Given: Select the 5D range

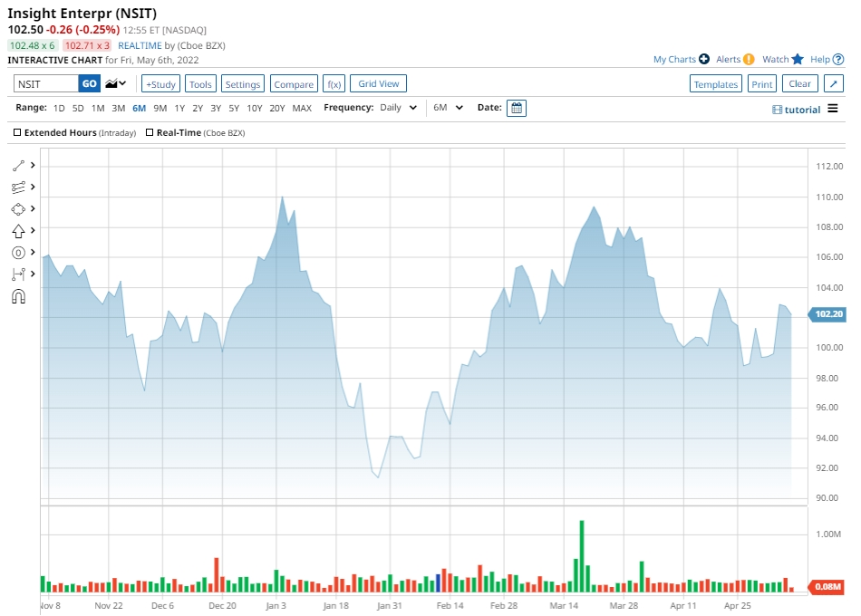Looking at the screenshot, I should [x=78, y=108].
